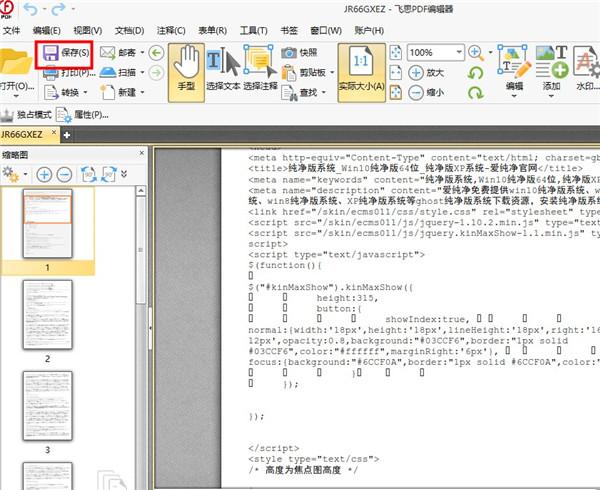This screenshot has height=490, width=600.
Task: Click the 保存(S) save button
Action: pos(66,52)
